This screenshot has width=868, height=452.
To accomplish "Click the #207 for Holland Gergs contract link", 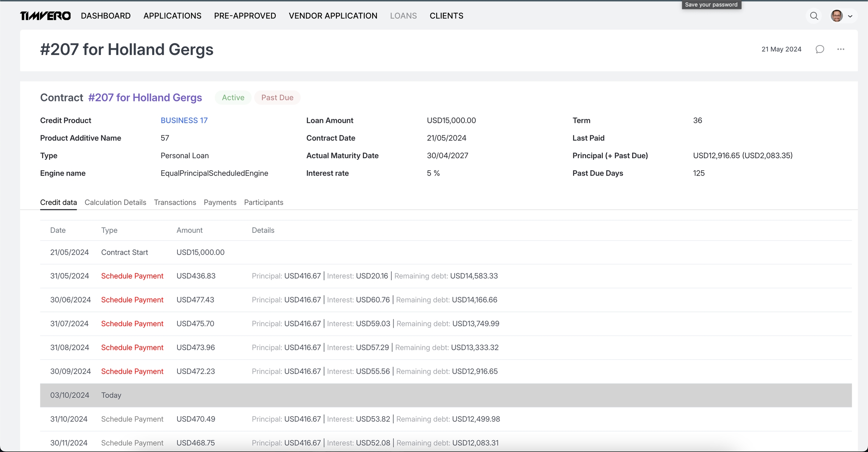I will click(x=145, y=98).
